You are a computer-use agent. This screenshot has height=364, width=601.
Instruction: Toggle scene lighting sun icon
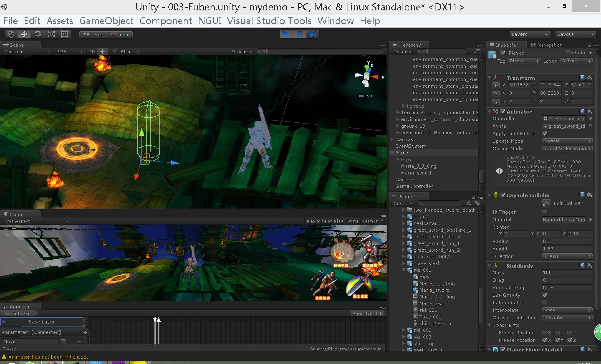tap(102, 52)
